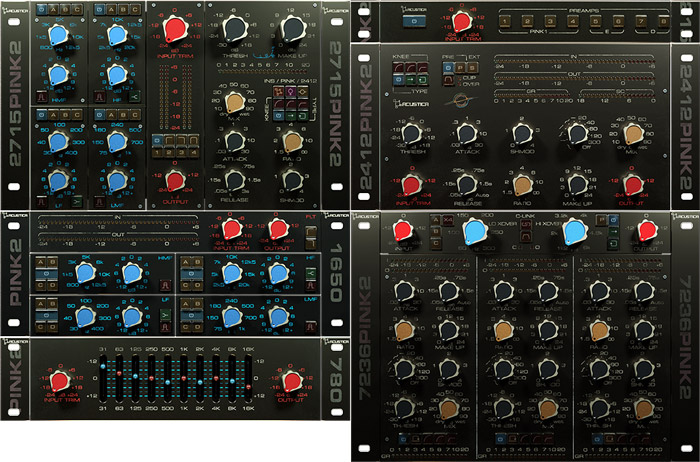Toggle power on 2715 LMF band
Screen dimensions: 700x462
100,115
